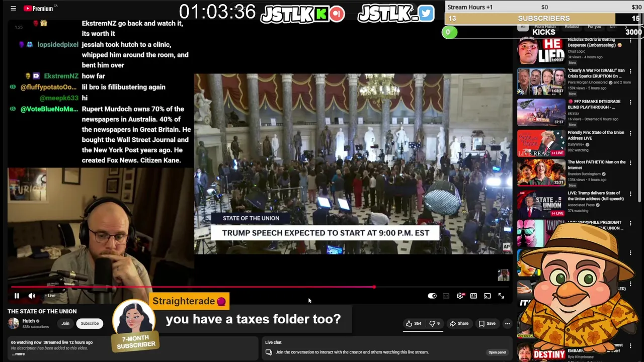
Task: Open options menu for Most PATHETIC Man video
Action: (x=630, y=163)
